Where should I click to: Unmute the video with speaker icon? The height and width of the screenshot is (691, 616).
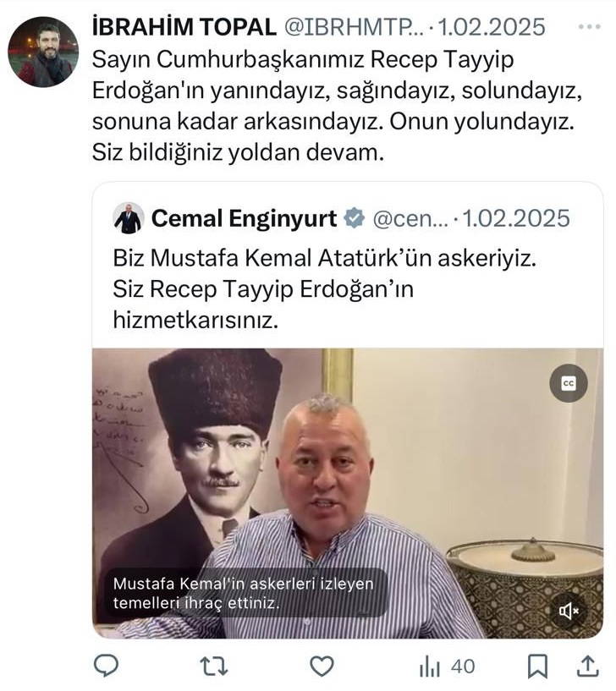569,611
